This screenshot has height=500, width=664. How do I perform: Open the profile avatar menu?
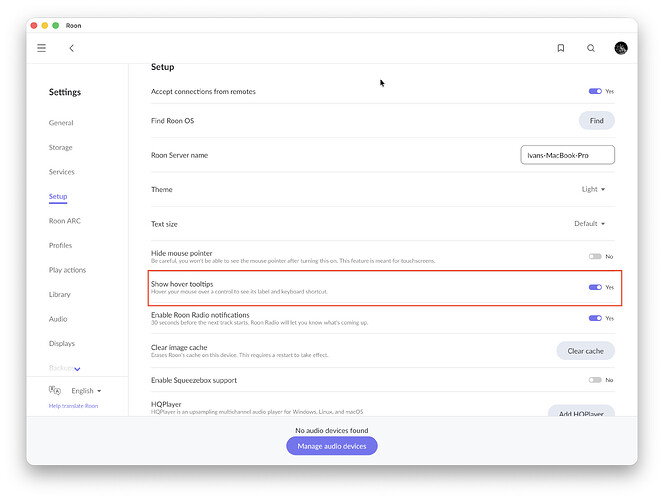coord(621,48)
